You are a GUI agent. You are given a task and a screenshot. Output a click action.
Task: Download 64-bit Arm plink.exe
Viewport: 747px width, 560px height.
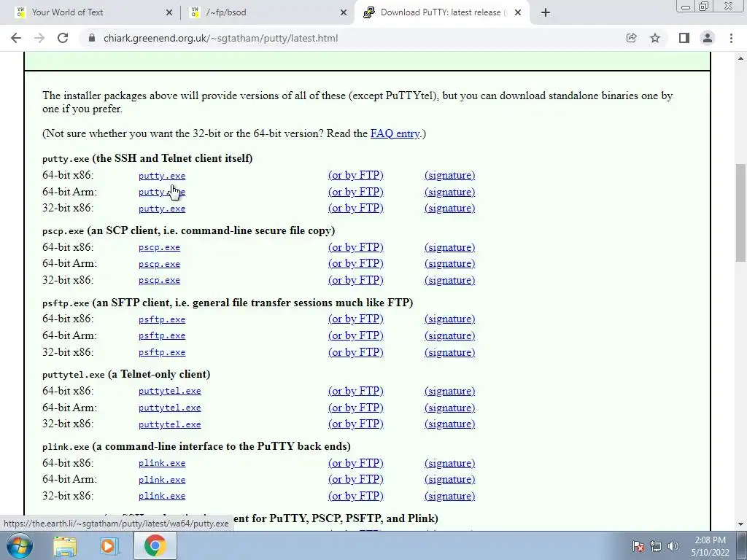[162, 480]
